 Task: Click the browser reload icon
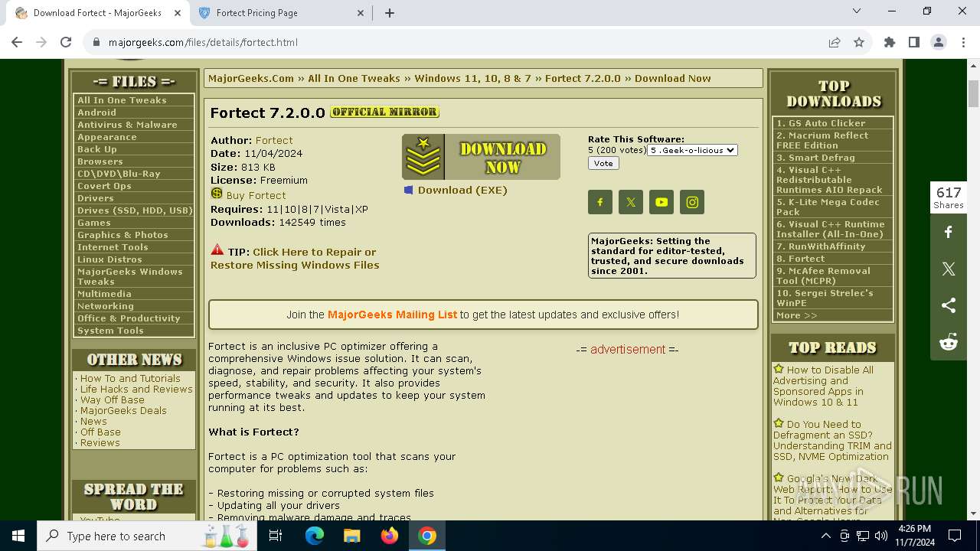coord(66,42)
